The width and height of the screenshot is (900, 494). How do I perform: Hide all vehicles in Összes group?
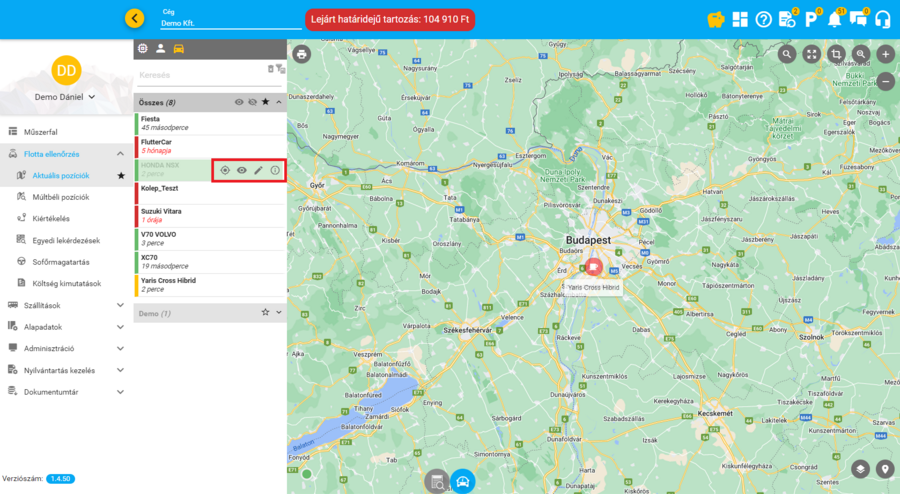pyautogui.click(x=252, y=102)
